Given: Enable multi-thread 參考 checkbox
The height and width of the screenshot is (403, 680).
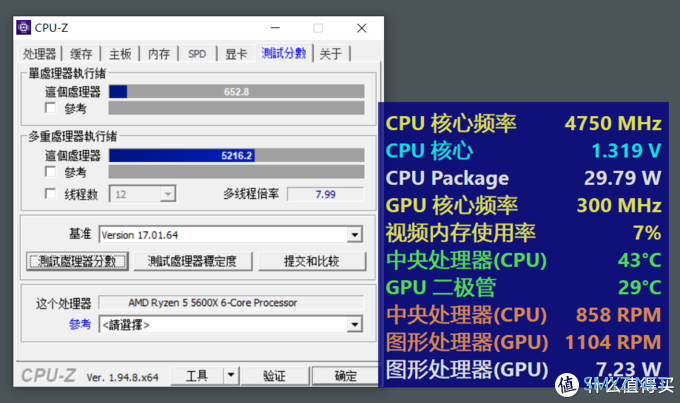Looking at the screenshot, I should 51,172.
